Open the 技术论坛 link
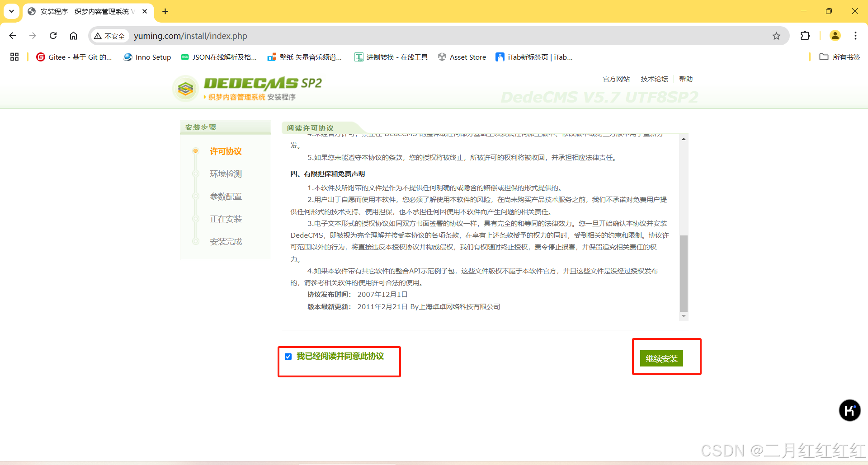The width and height of the screenshot is (868, 465). pyautogui.click(x=654, y=79)
